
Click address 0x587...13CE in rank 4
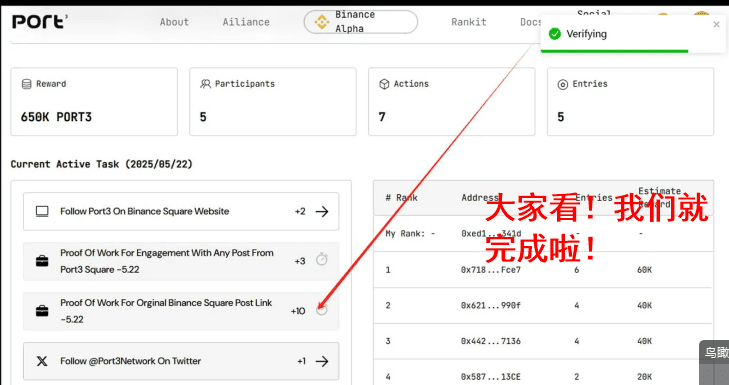(x=490, y=377)
